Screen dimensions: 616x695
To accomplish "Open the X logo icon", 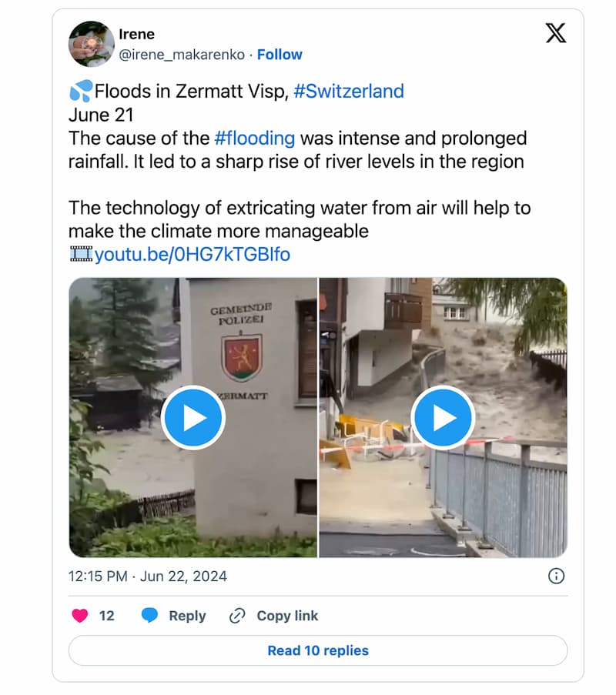I will point(556,33).
